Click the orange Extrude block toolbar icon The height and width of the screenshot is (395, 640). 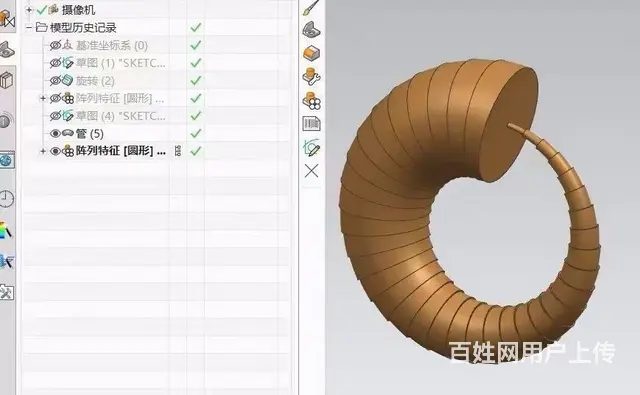tap(311, 53)
